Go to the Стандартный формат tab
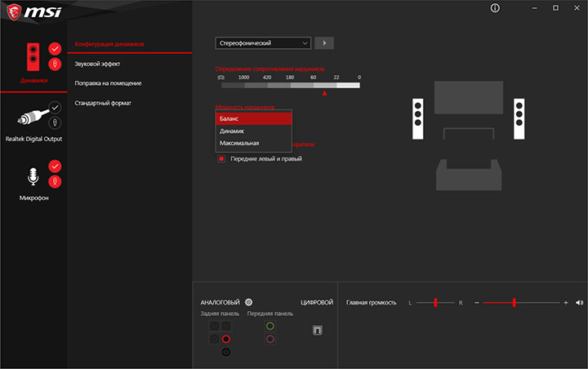This screenshot has width=588, height=369. tap(103, 103)
